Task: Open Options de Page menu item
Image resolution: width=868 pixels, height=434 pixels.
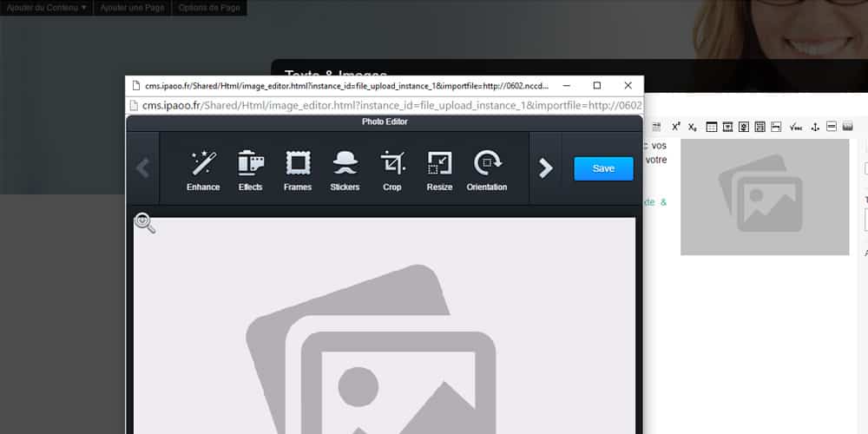Action: pos(209,8)
